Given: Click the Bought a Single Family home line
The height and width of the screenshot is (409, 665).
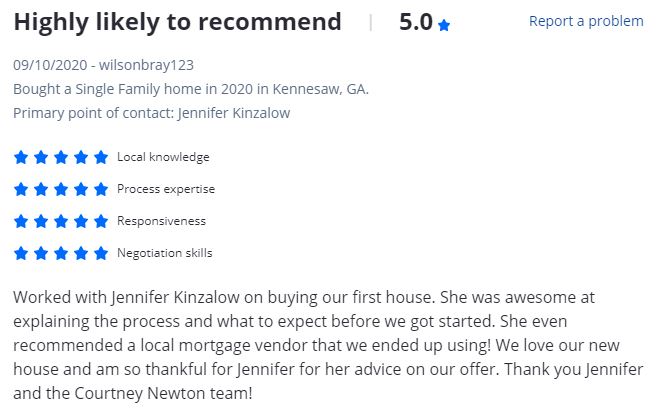Looking at the screenshot, I should (x=191, y=89).
